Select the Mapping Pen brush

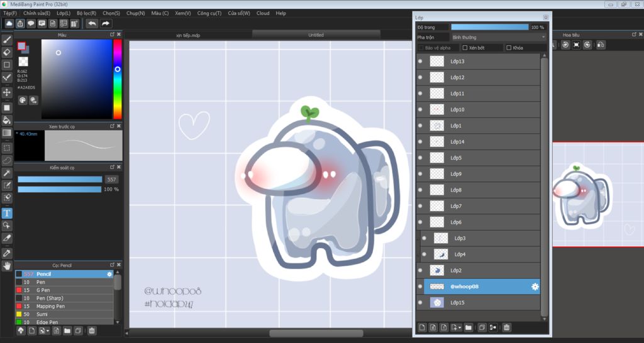[64, 306]
